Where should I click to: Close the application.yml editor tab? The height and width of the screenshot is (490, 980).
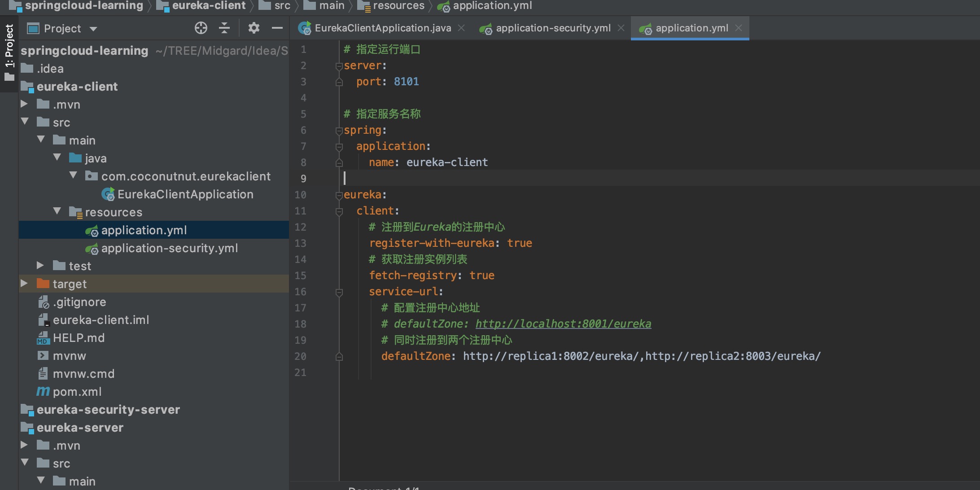(739, 28)
